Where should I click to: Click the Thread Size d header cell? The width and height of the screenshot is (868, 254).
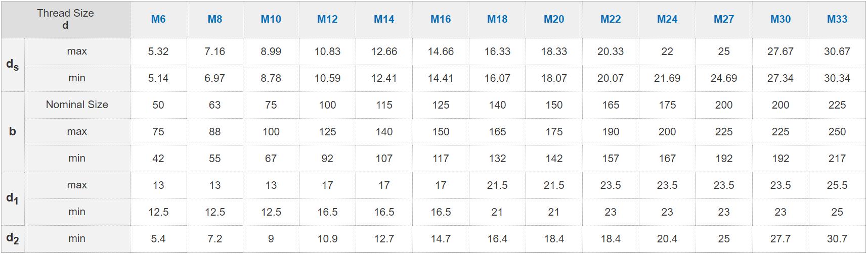pyautogui.click(x=65, y=19)
